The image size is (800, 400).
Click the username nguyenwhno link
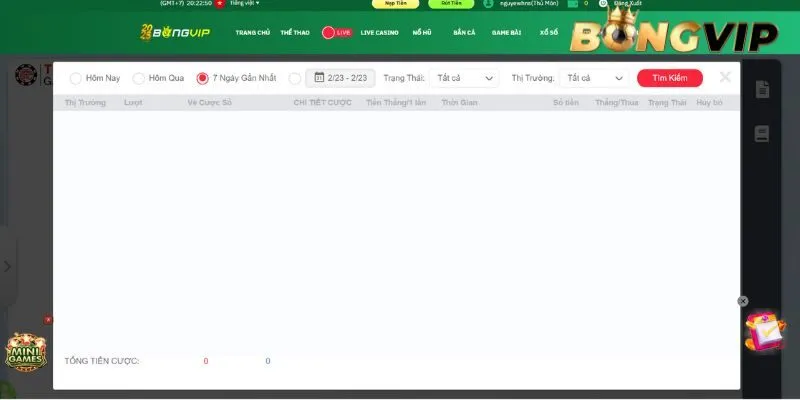[529, 3]
